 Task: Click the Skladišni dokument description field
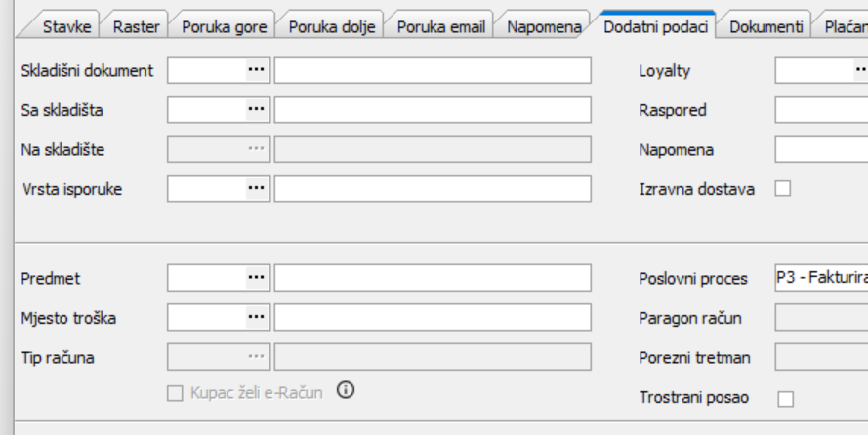click(433, 70)
